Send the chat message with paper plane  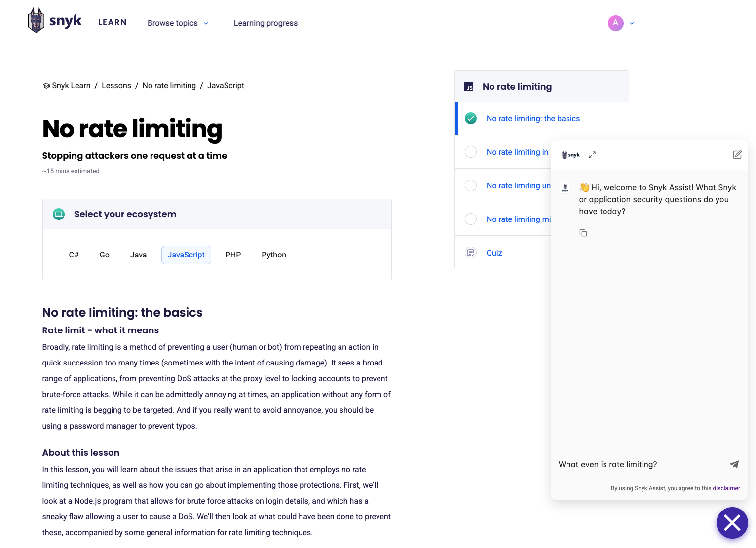(734, 464)
